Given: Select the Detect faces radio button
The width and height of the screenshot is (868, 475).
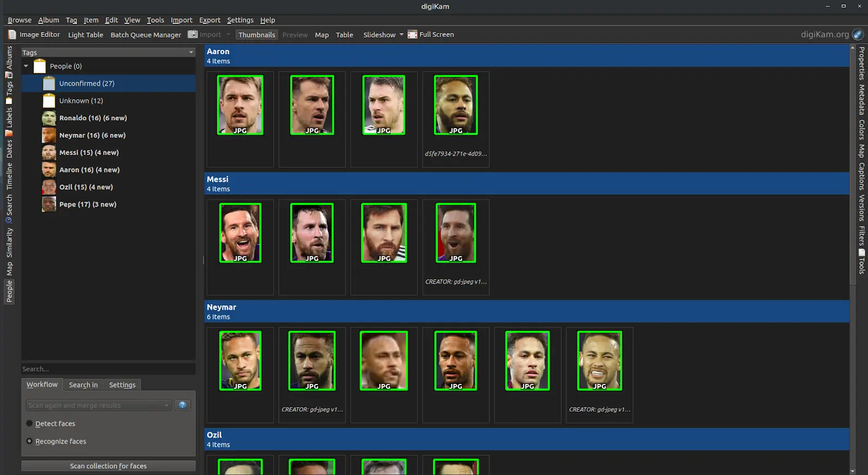Looking at the screenshot, I should (30, 423).
